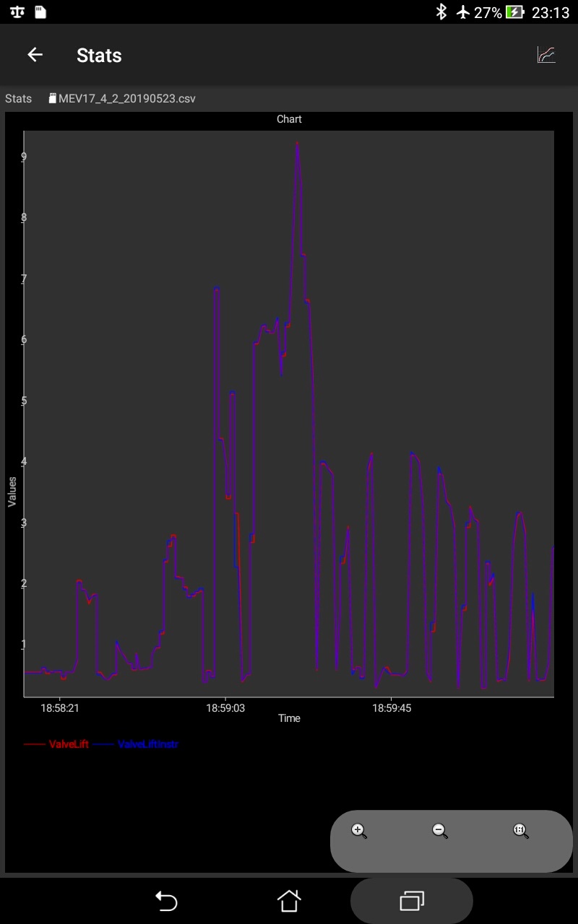Tap the scales notification icon
578x924 pixels.
click(18, 12)
